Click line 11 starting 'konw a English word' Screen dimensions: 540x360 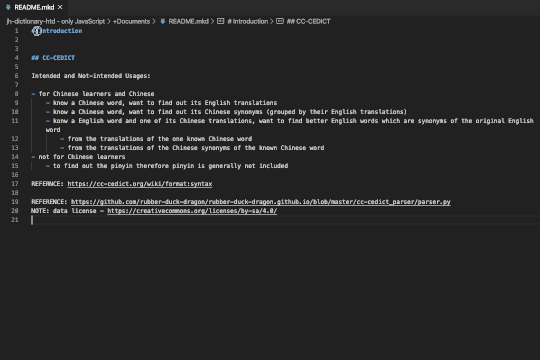click(x=290, y=121)
